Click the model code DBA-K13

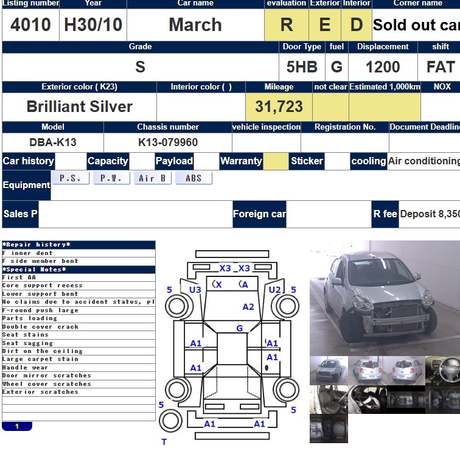pyautogui.click(x=53, y=142)
